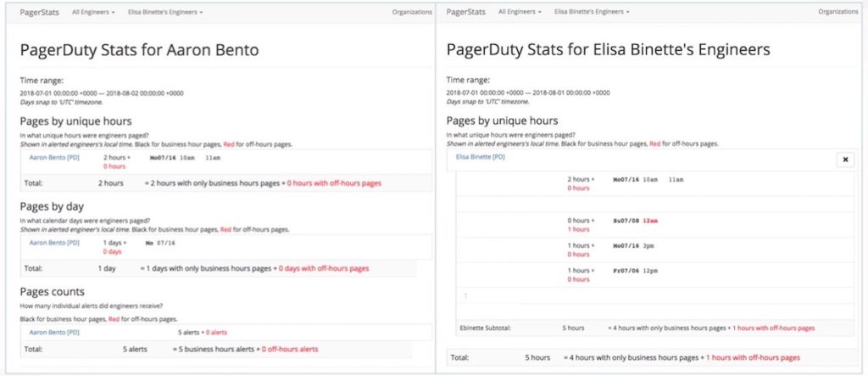
Task: Click '5 alerts + 0 alerts' in the Pages counts row
Action: tap(202, 332)
